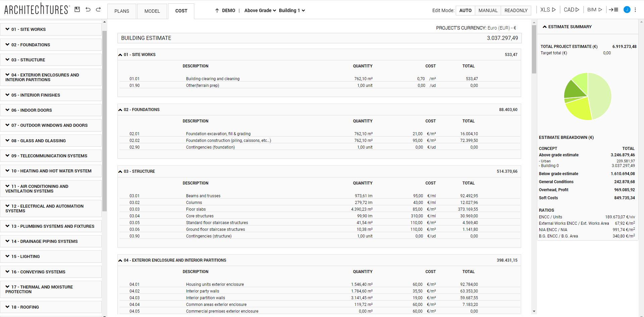Run the CAD export
This screenshot has height=317, width=644.
pos(571,10)
